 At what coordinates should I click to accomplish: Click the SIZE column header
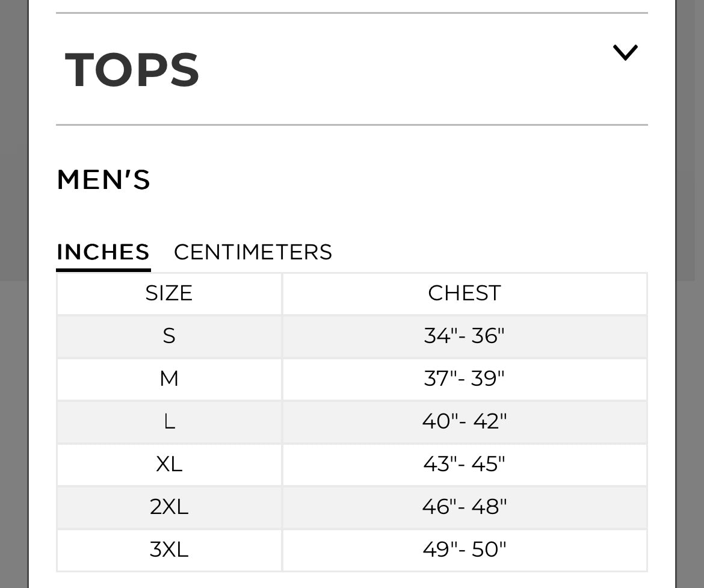point(169,293)
